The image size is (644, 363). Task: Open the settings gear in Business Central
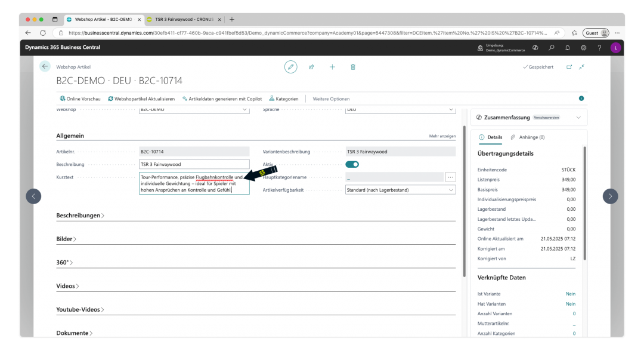tap(583, 48)
